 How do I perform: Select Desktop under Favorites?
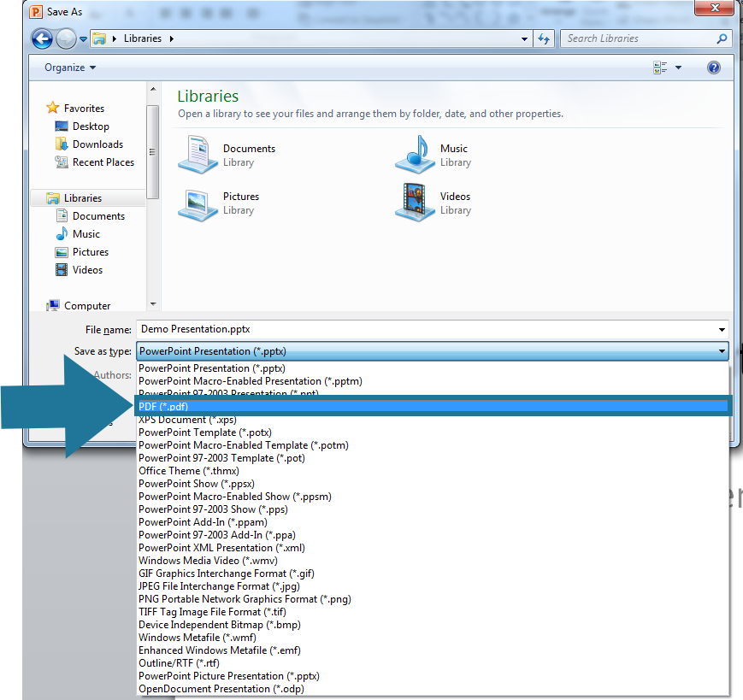(91, 126)
